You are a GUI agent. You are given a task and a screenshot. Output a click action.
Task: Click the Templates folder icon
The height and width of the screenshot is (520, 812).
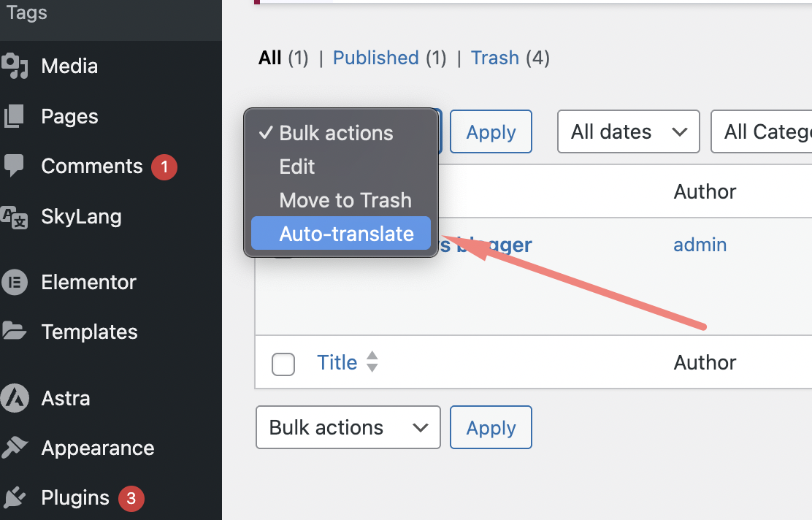tap(15, 332)
